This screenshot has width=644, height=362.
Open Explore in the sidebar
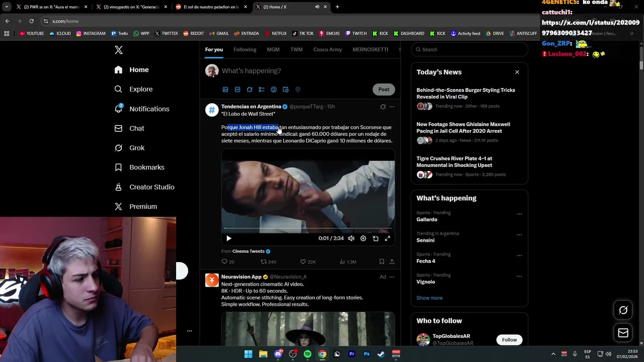[x=133, y=89]
